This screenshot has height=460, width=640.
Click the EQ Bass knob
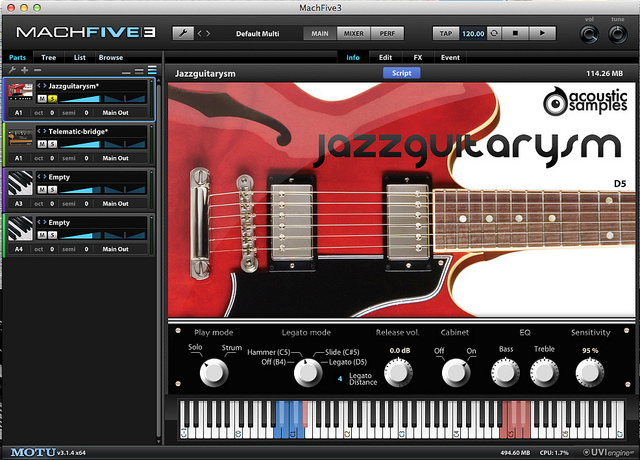pos(505,372)
